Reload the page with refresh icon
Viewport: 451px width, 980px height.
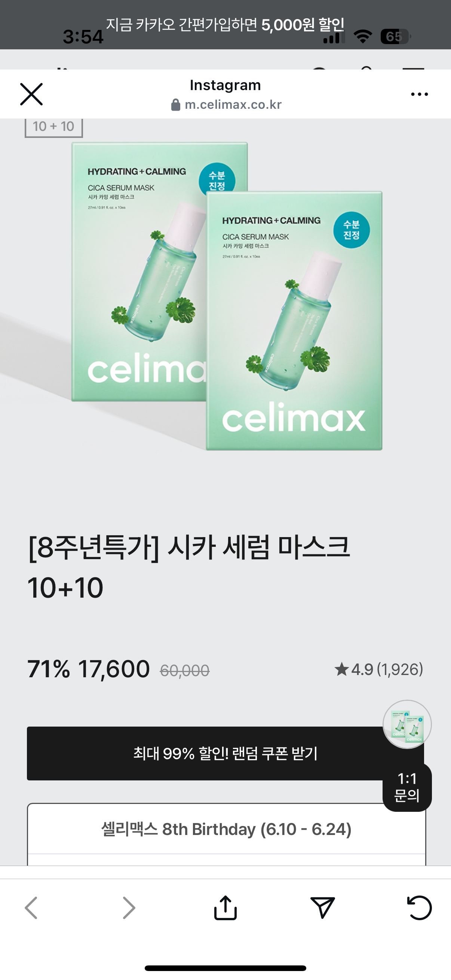pos(420,908)
